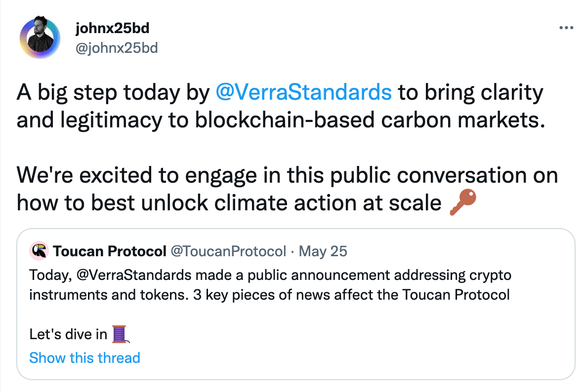Click the "Show this thread" link
The height and width of the screenshot is (392, 584).
84,357
